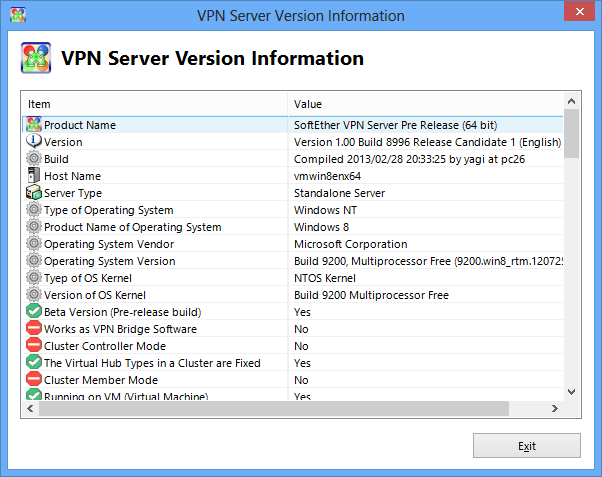Sort by the Value column header

click(x=425, y=104)
